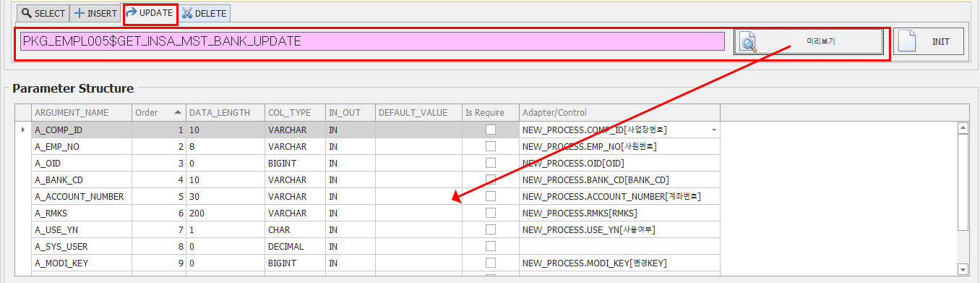This screenshot has width=980, height=283.
Task: Toggle Is Require for A_MODI_KEY
Action: coord(491,263)
